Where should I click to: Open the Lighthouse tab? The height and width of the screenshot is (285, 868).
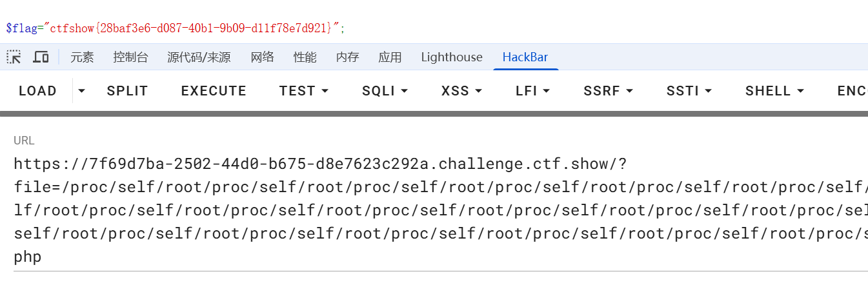tap(452, 57)
